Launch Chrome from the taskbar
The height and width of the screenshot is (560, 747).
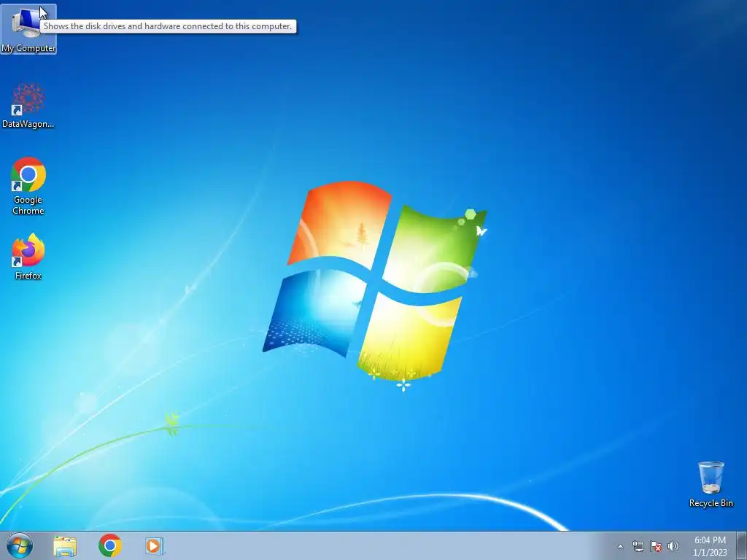110,545
